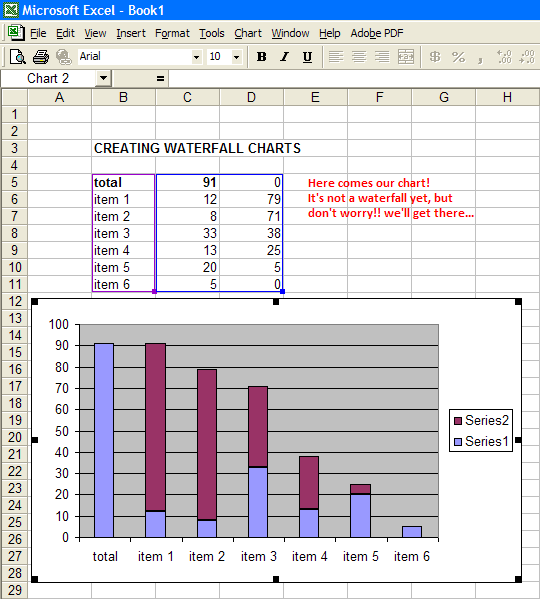Screen dimensions: 540x599
Task: Select column B header
Action: [123, 97]
